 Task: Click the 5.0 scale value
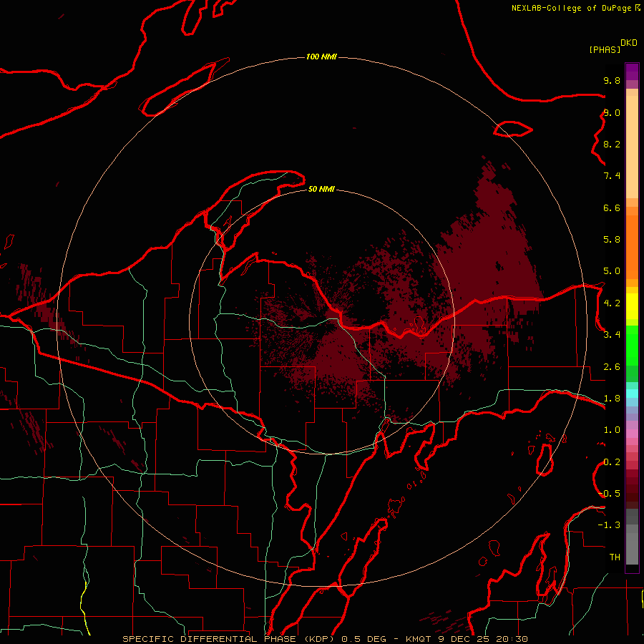click(x=612, y=271)
